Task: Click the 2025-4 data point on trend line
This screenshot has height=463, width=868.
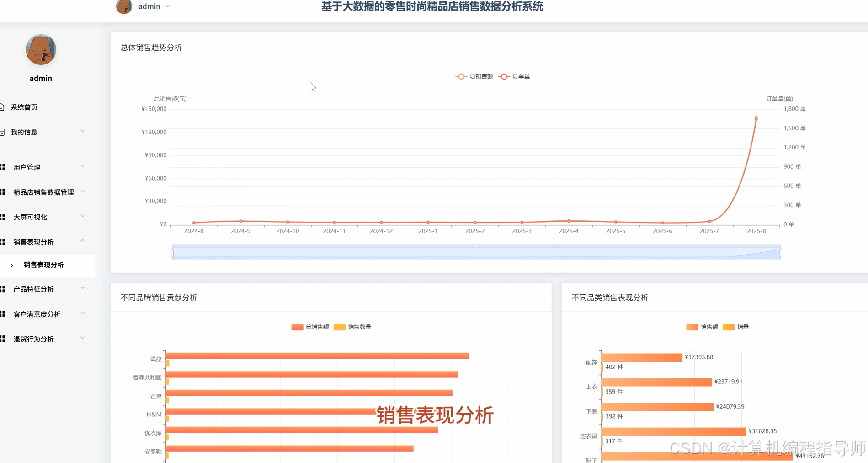Action: point(569,221)
